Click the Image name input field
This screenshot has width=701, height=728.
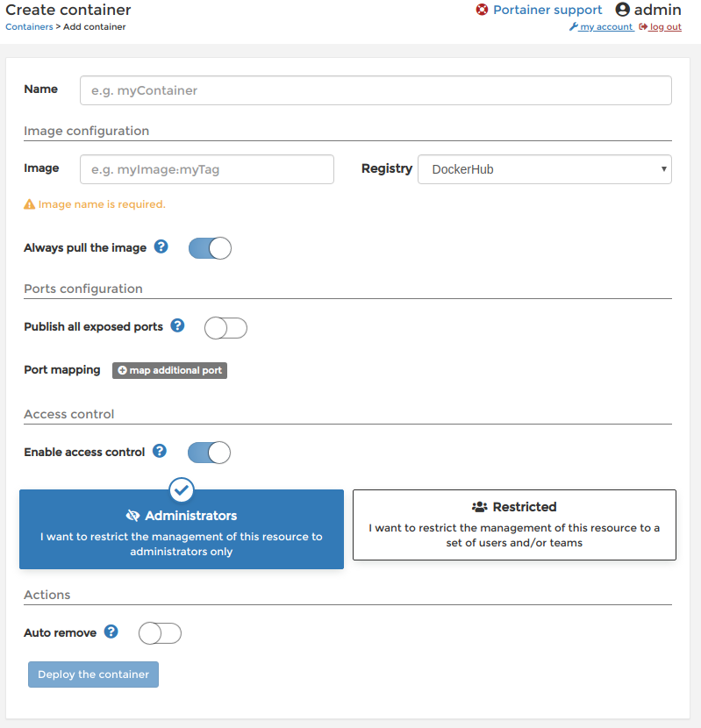pyautogui.click(x=207, y=169)
